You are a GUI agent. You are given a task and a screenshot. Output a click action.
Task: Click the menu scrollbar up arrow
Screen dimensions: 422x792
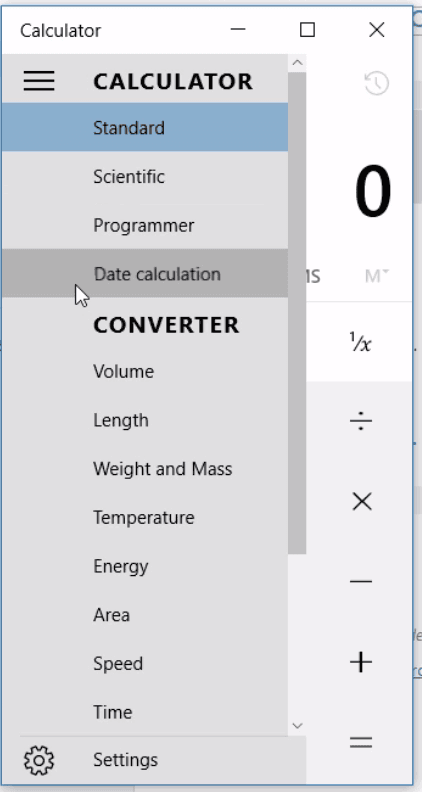(297, 63)
